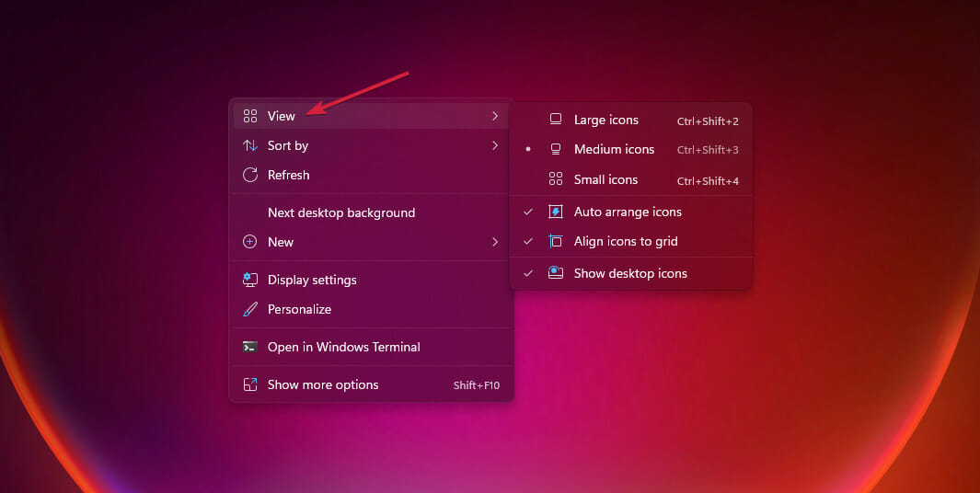Click the Auto arrange lightning icon
The width and height of the screenshot is (980, 493).
[556, 212]
